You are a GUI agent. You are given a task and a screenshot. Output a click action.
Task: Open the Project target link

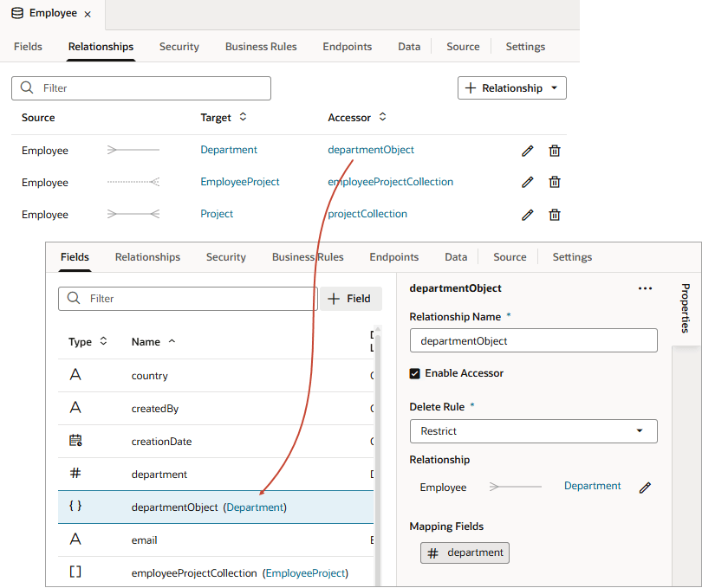[217, 213]
